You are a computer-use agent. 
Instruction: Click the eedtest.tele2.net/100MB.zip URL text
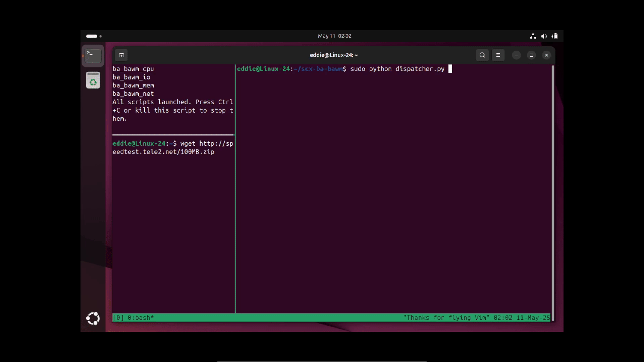pyautogui.click(x=163, y=152)
